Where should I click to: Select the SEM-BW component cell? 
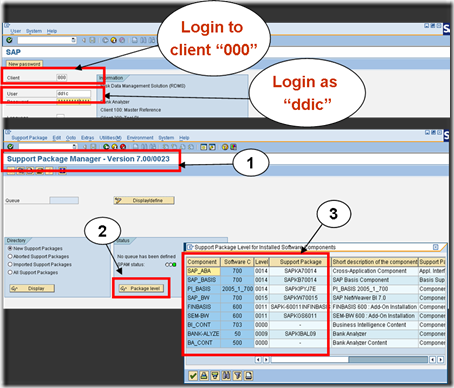tap(203, 316)
